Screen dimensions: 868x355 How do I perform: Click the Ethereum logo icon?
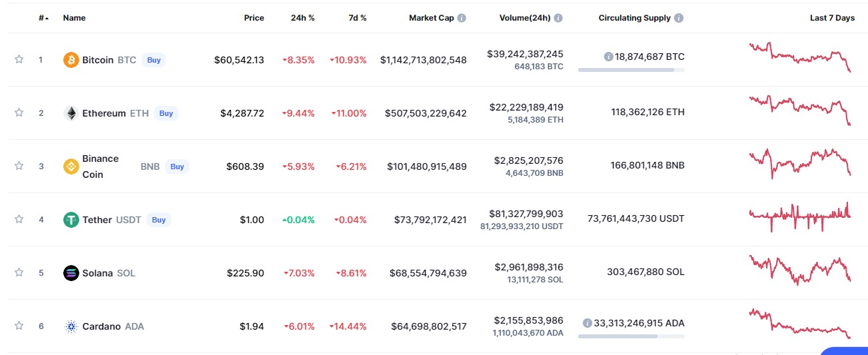point(71,113)
